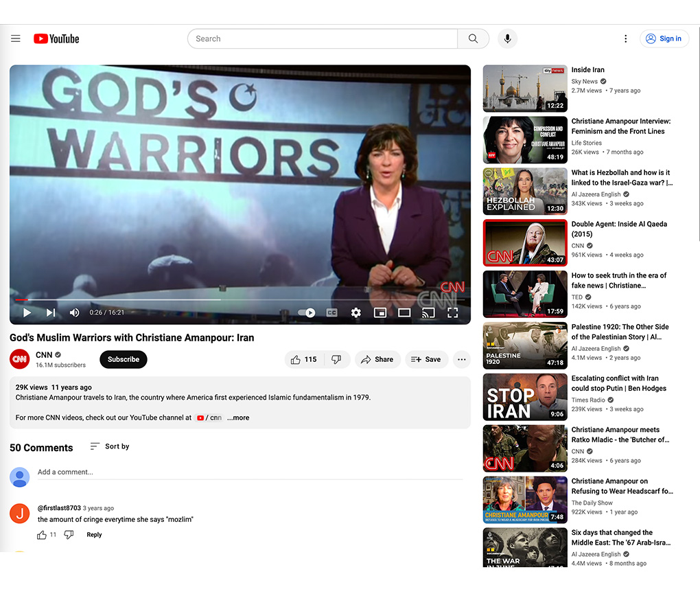
Task: Open Palestine 1920 video thumbnail
Action: click(525, 345)
